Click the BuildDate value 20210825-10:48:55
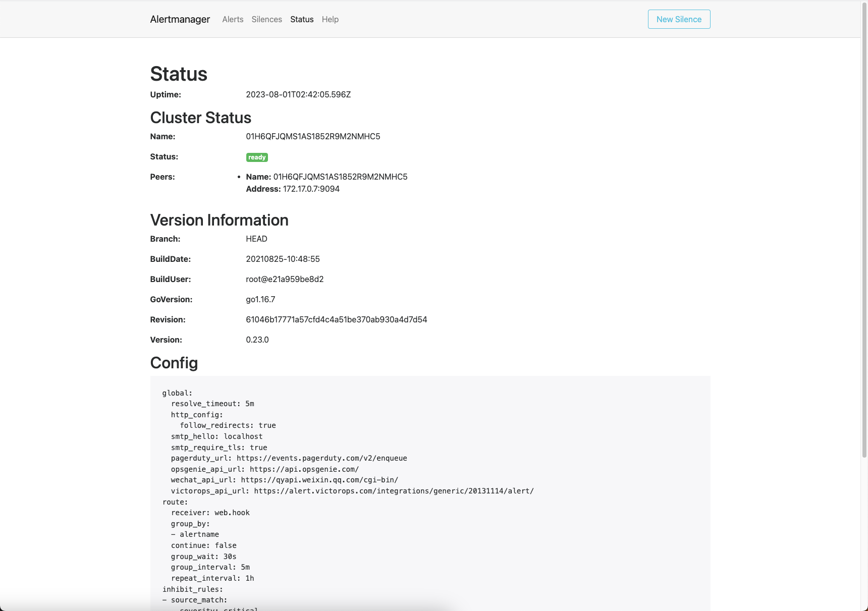This screenshot has height=611, width=868. coord(283,259)
